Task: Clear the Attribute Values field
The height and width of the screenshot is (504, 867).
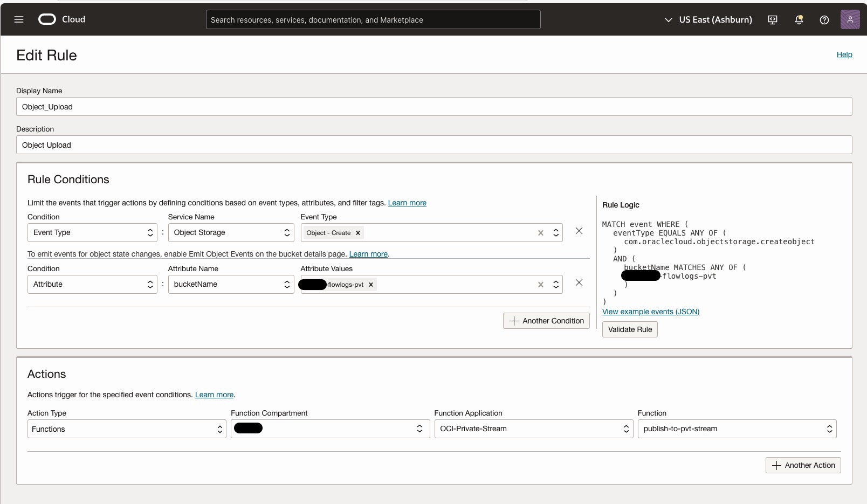Action: click(x=540, y=285)
